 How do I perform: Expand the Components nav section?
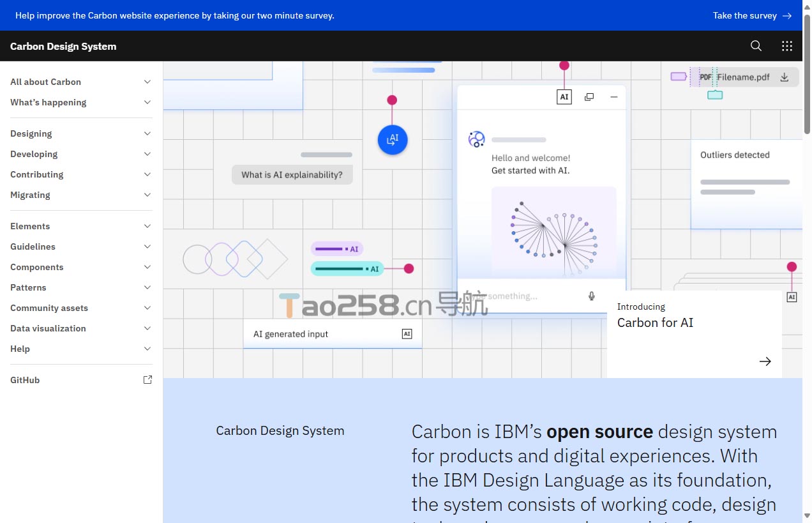click(x=81, y=267)
